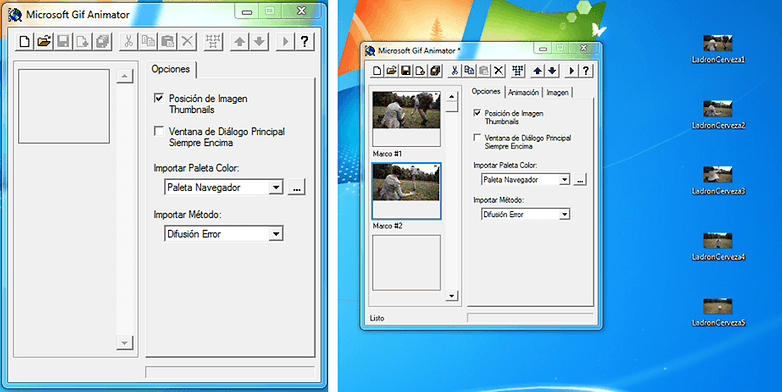The image size is (782, 392).
Task: Click palette browse (...) button in left window
Action: click(x=297, y=188)
